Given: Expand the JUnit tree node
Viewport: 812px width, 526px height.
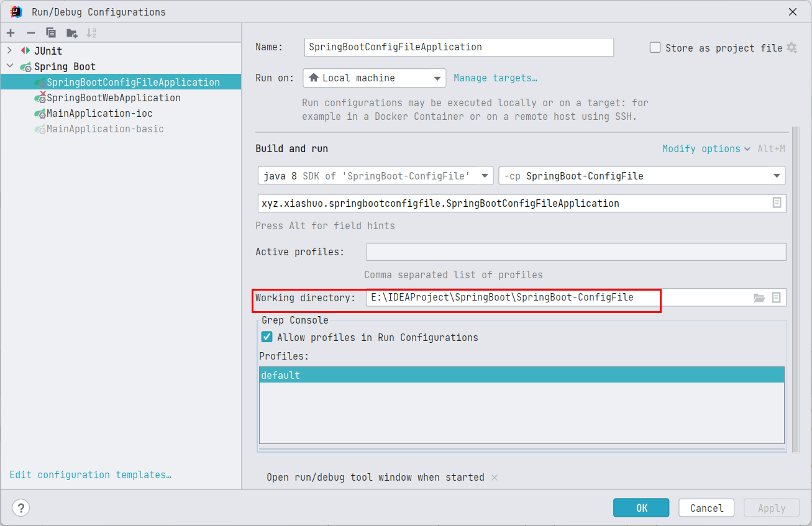Looking at the screenshot, I should click(9, 51).
